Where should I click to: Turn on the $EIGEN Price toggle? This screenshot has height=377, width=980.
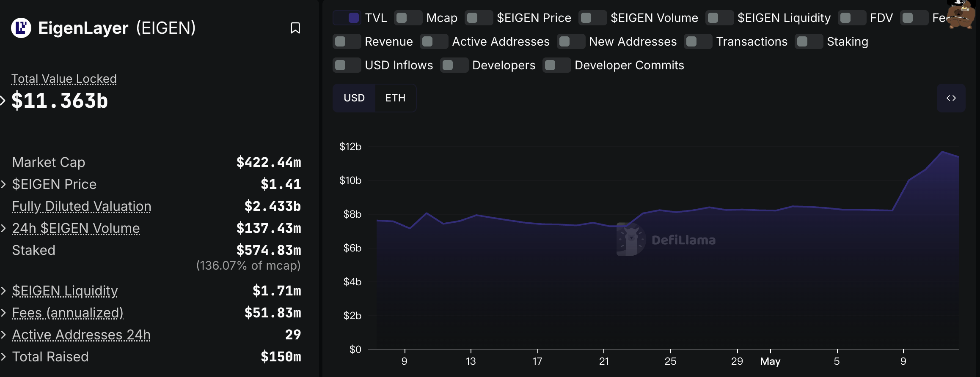[479, 18]
